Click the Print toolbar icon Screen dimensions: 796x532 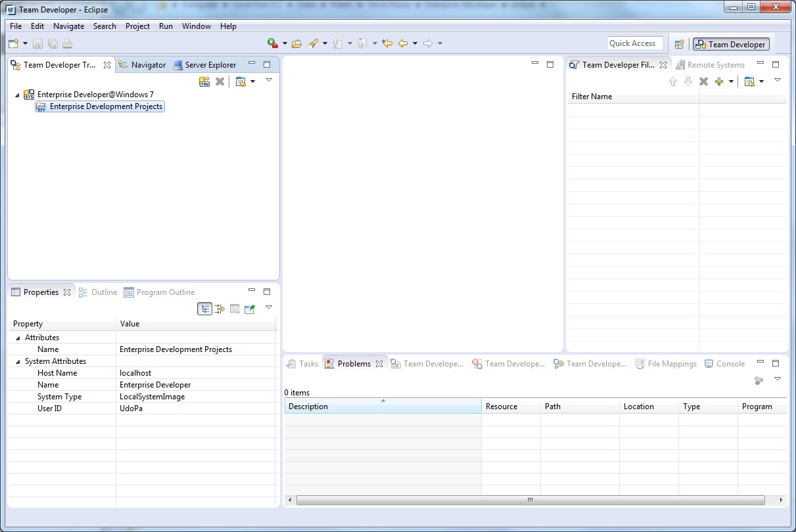(67, 44)
